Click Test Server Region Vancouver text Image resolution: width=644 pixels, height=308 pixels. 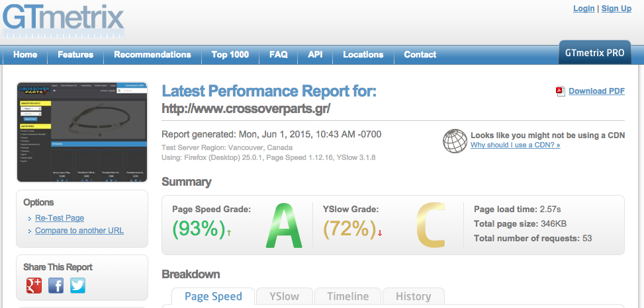tap(227, 147)
